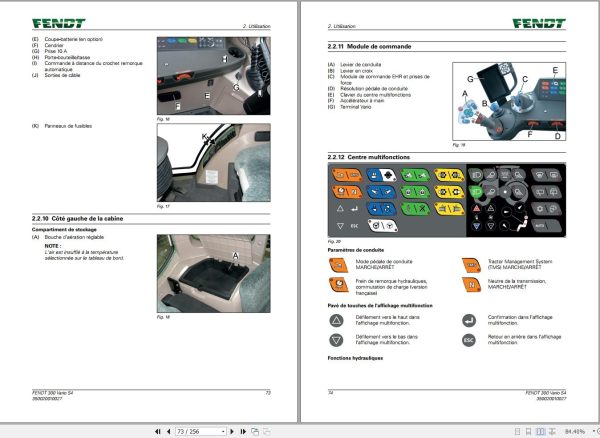Click the Levier de conduite entry
This screenshot has width=600, height=438.
coord(361,65)
